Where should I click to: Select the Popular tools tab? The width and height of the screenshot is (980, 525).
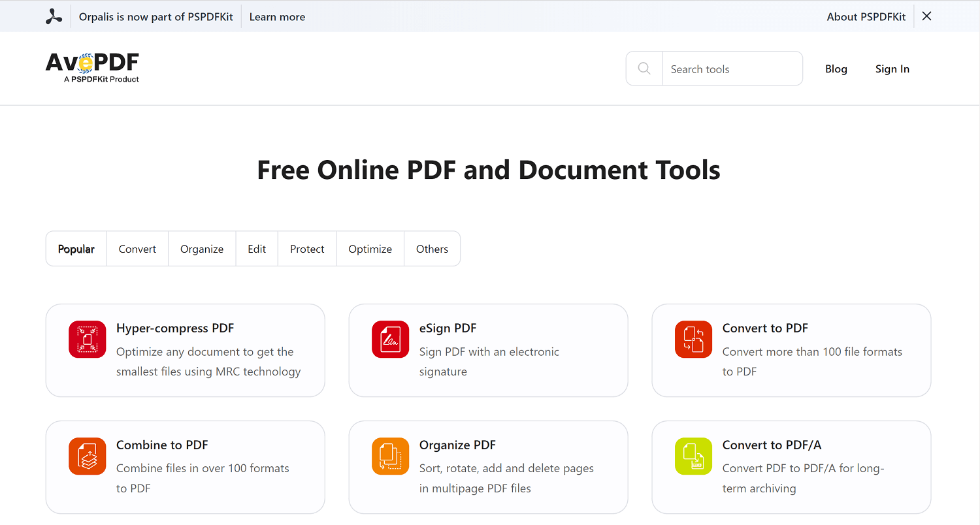(76, 248)
